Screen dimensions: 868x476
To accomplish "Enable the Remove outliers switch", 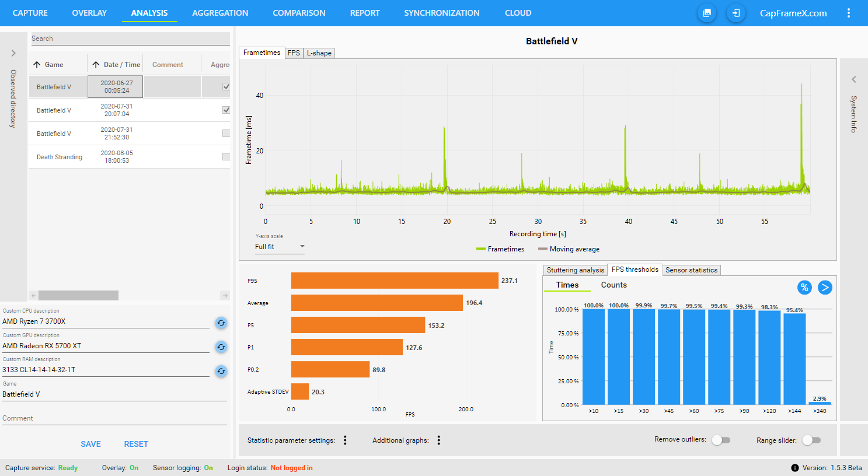I will click(721, 440).
